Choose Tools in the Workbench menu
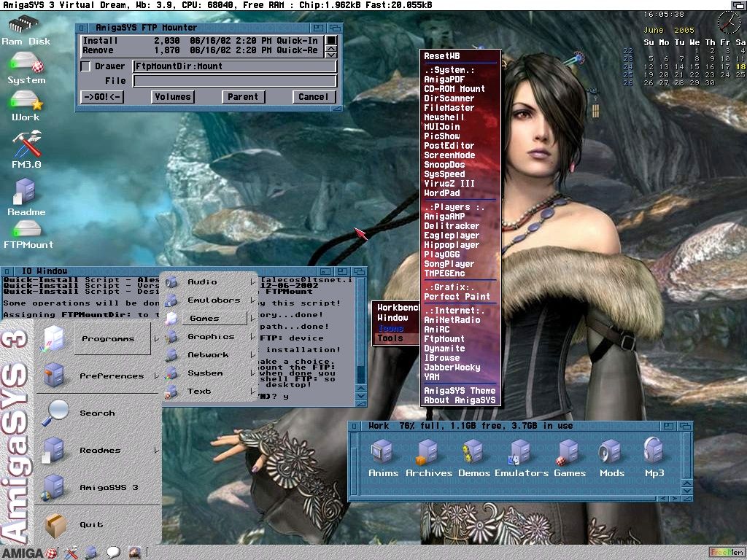This screenshot has height=560, width=747. coord(390,338)
